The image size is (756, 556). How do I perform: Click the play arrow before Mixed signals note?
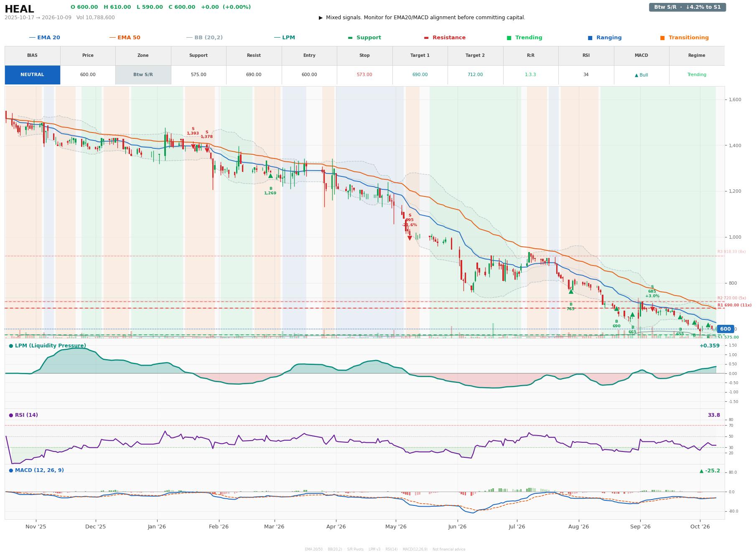(x=321, y=18)
